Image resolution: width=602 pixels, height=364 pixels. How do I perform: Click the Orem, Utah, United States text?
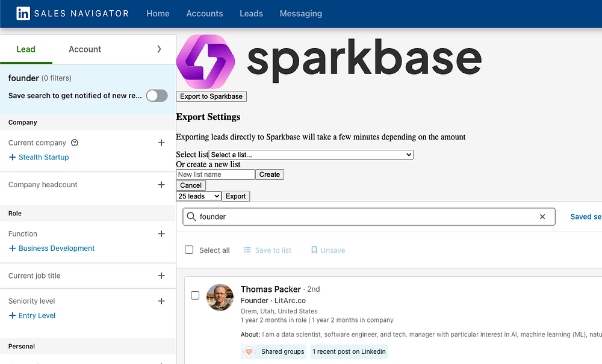coord(279,311)
